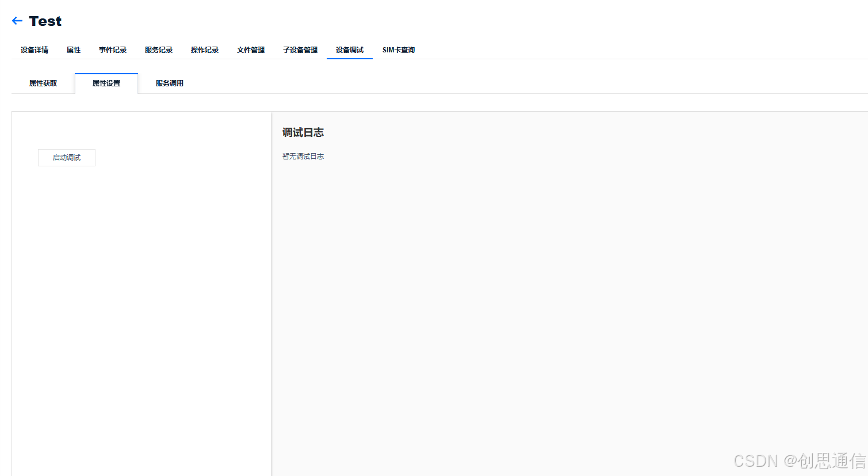Open the 子设备管理 tab
Image resolution: width=868 pixels, height=476 pixels.
pos(300,50)
